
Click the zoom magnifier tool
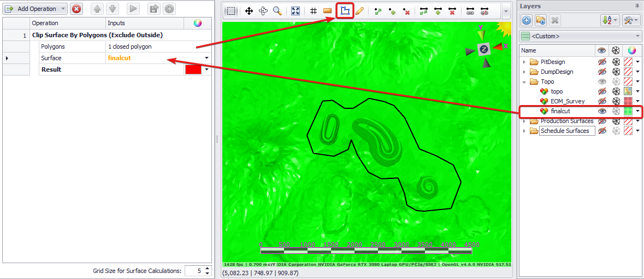[277, 10]
